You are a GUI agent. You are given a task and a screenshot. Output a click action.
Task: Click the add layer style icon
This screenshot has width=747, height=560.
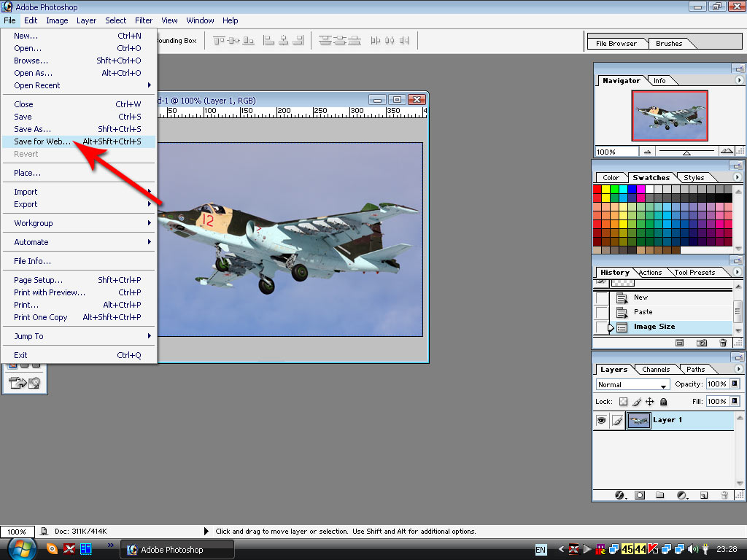[621, 495]
